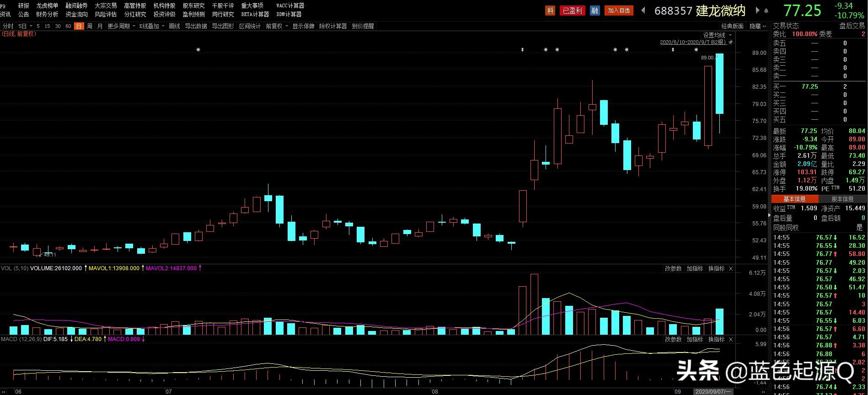Open the 大宗交易 menu
This screenshot has width=868, height=395.
[106, 6]
